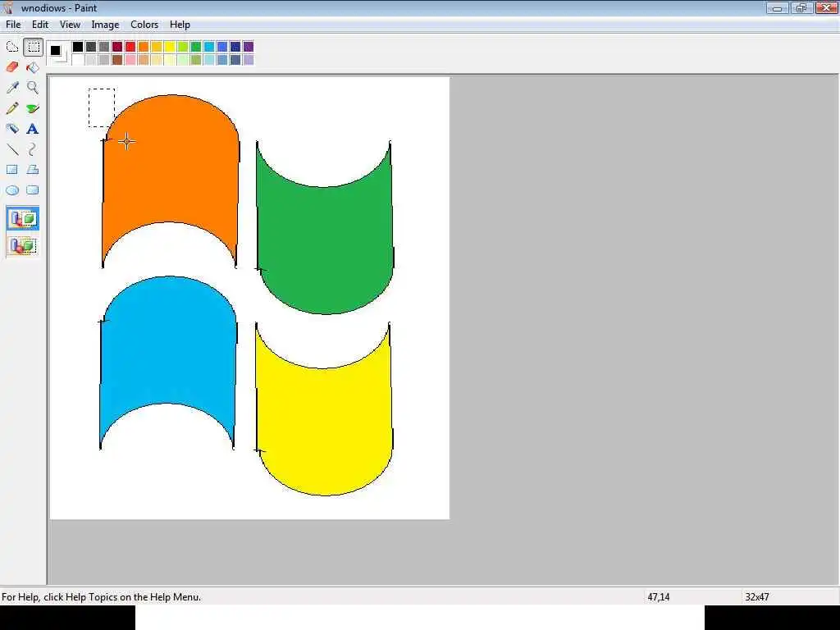The height and width of the screenshot is (630, 840).
Task: Pick the Fill With Color bucket tool
Action: point(33,67)
